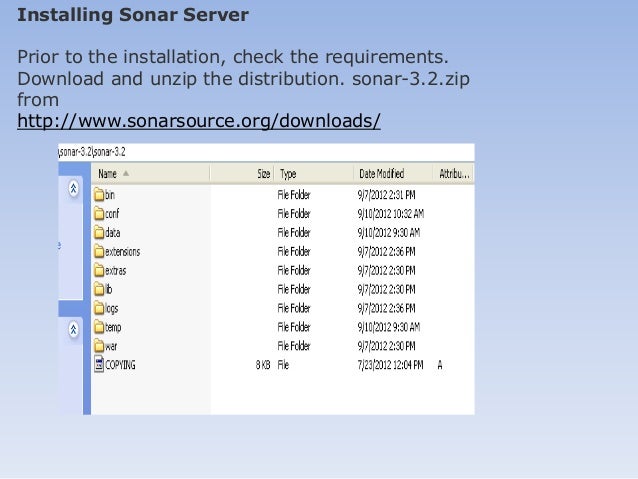Select the 'extensions' folder name
The width and height of the screenshot is (638, 479).
122,252
